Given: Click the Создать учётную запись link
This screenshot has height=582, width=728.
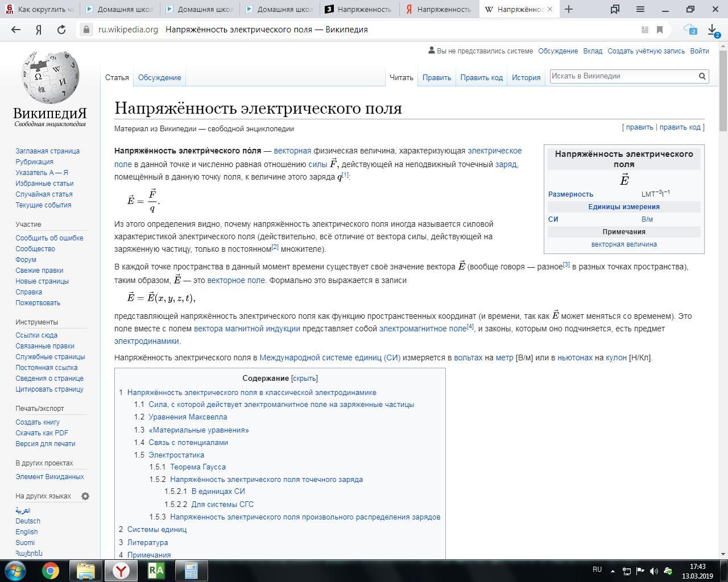Looking at the screenshot, I should pos(646,51).
